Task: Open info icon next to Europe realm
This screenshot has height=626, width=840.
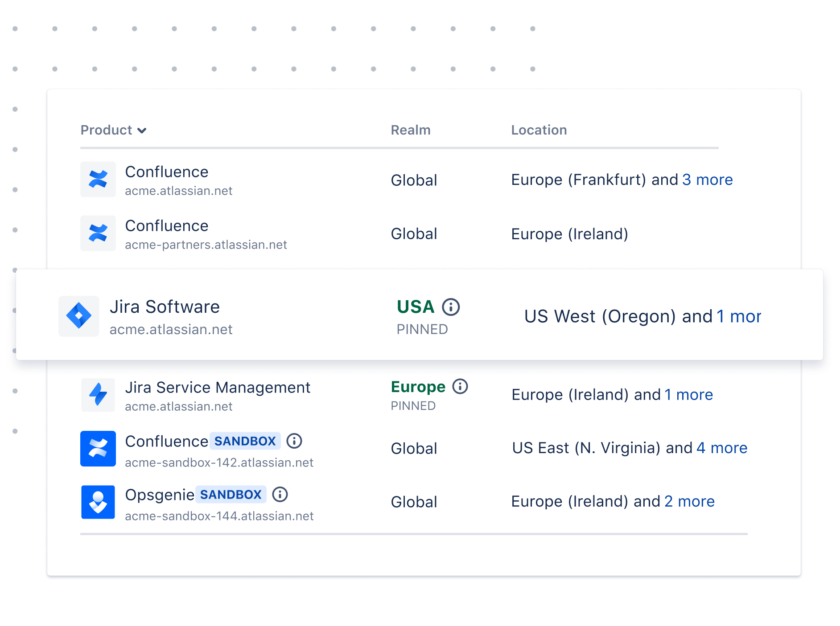Action: click(x=460, y=386)
